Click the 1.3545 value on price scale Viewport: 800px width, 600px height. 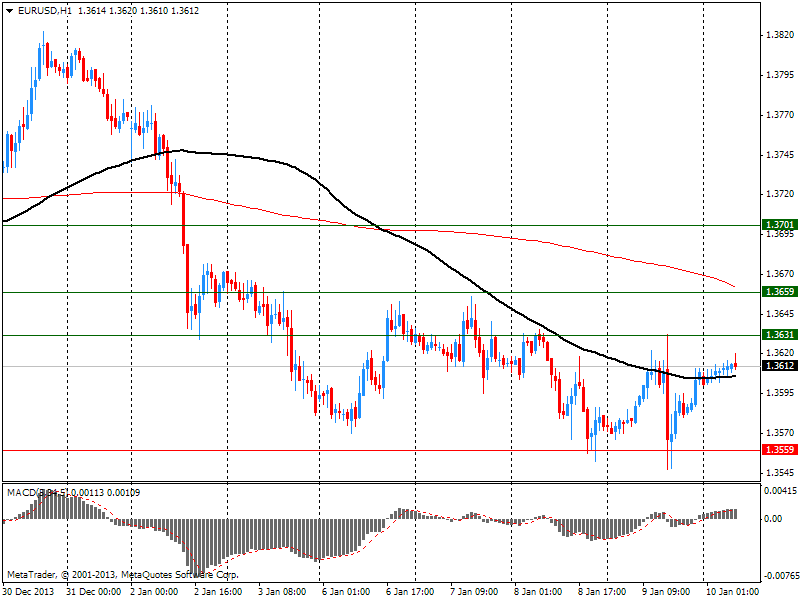(x=779, y=472)
